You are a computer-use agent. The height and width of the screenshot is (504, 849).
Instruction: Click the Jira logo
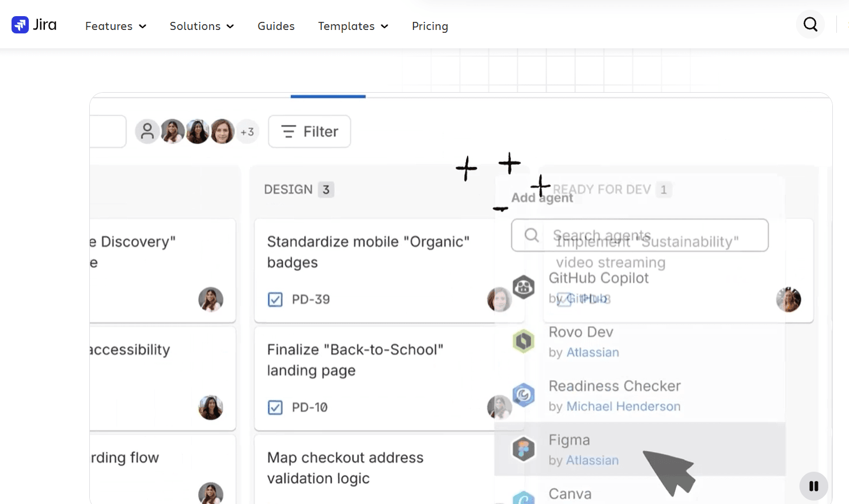coord(34,25)
